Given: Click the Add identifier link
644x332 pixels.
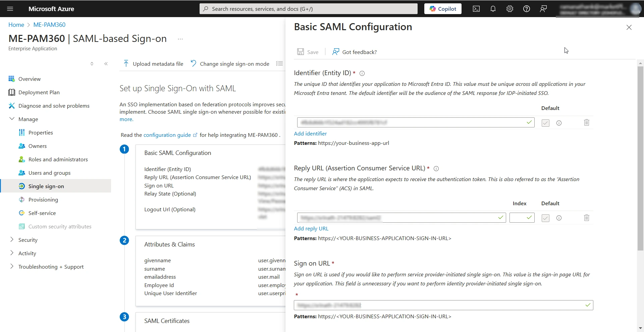Looking at the screenshot, I should click(310, 133).
